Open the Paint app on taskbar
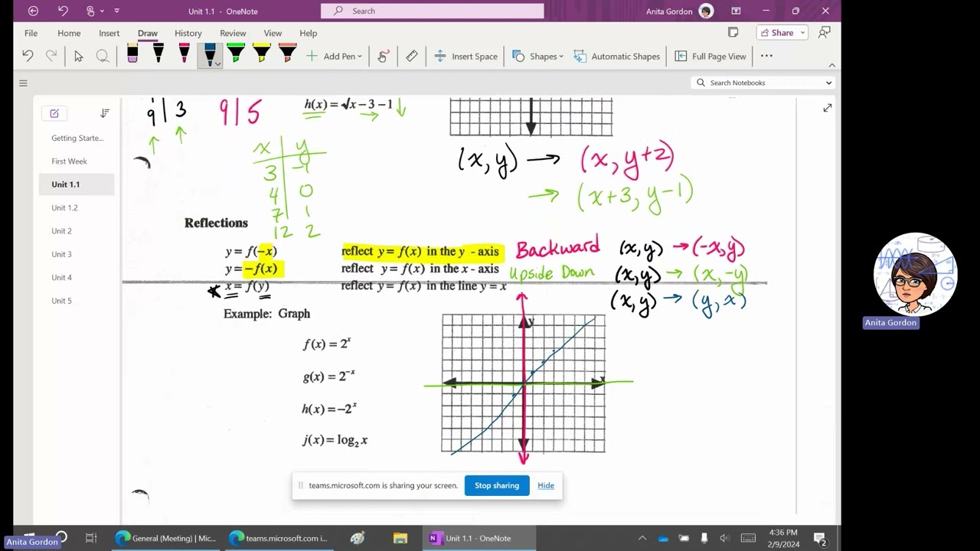Viewport: 980px width, 551px height. tap(358, 538)
